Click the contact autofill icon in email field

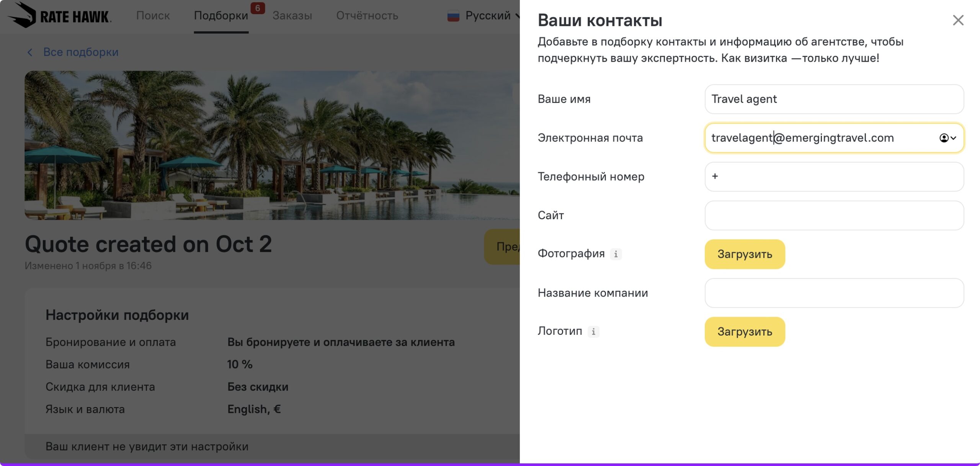[944, 138]
